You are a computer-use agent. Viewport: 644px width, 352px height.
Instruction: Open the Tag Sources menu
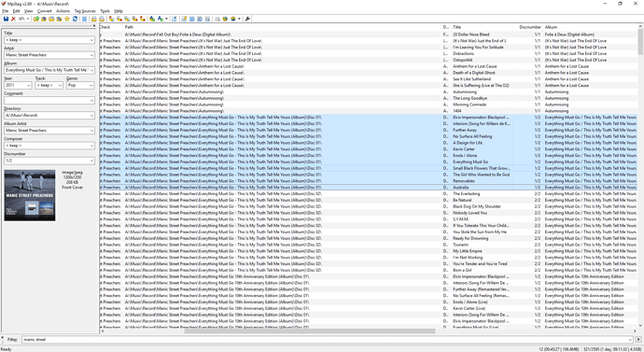(85, 11)
